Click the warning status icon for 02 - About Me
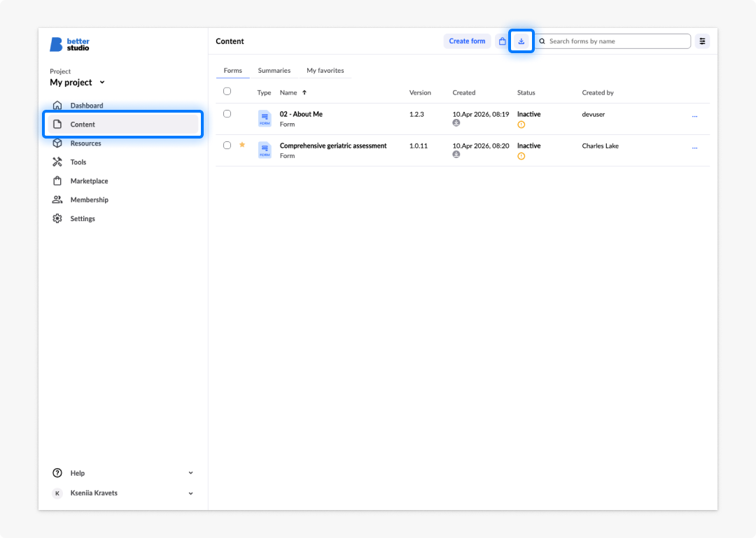756x538 pixels. point(521,125)
